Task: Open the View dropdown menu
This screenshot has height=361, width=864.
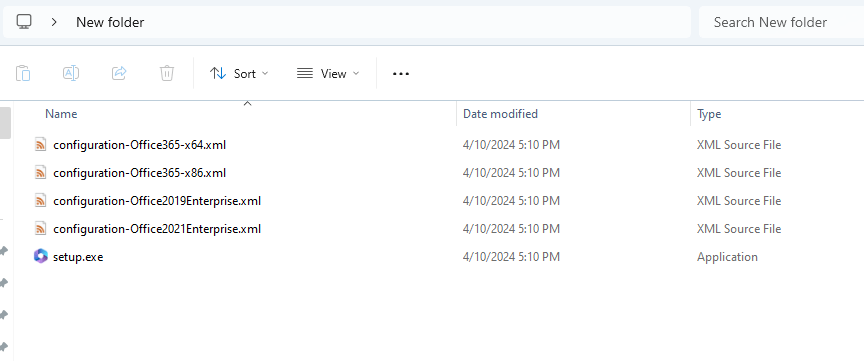Action: point(328,73)
